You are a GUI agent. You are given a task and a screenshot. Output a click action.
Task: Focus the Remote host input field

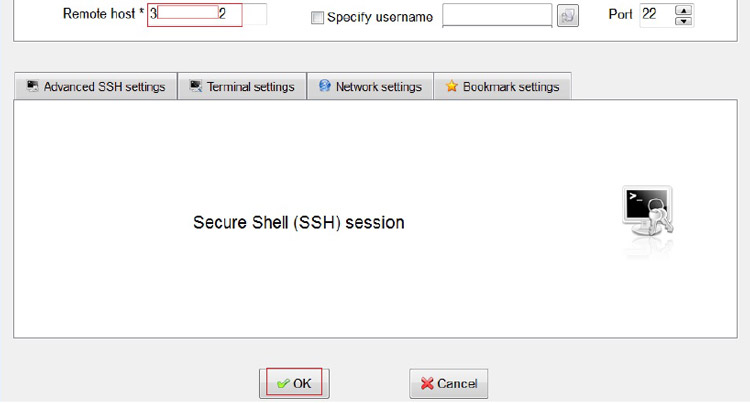[207, 14]
